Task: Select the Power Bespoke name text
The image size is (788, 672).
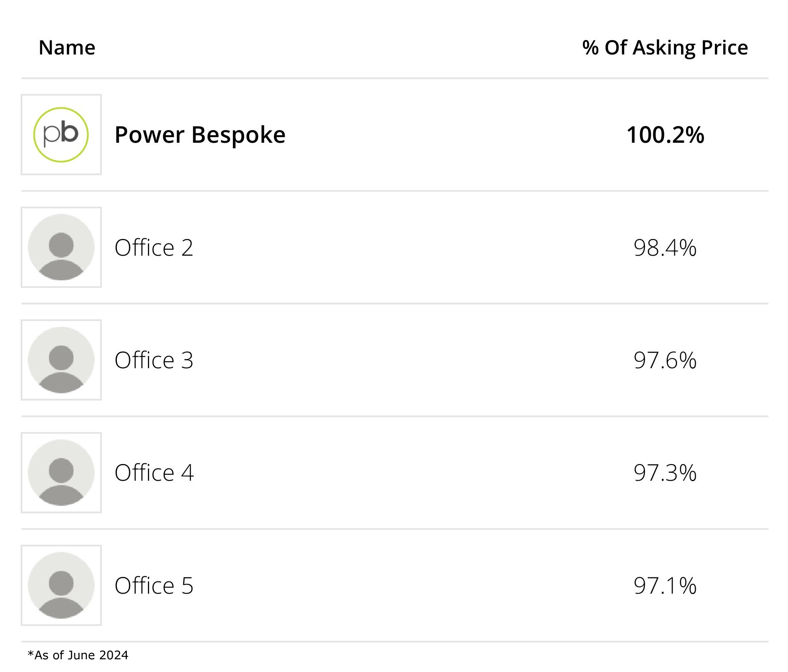Action: 200,135
